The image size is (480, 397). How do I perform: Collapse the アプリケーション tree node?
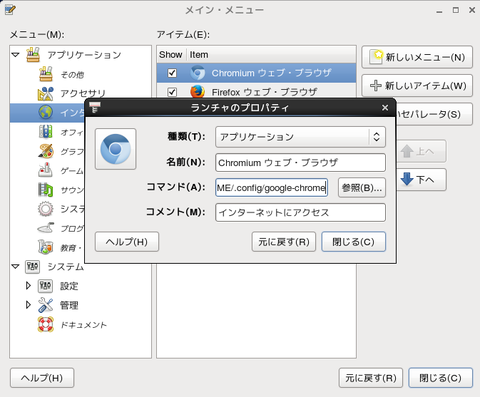click(x=16, y=55)
